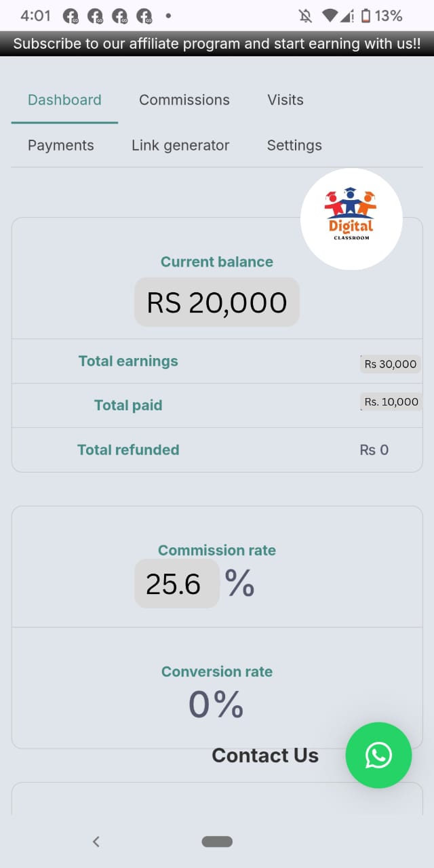The height and width of the screenshot is (868, 434).
Task: Tap the battery icon in status bar
Action: tap(366, 16)
